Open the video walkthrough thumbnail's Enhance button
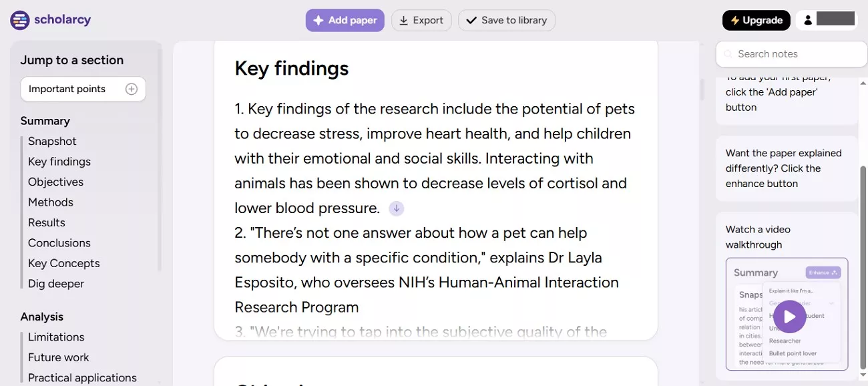868x386 pixels. 823,272
